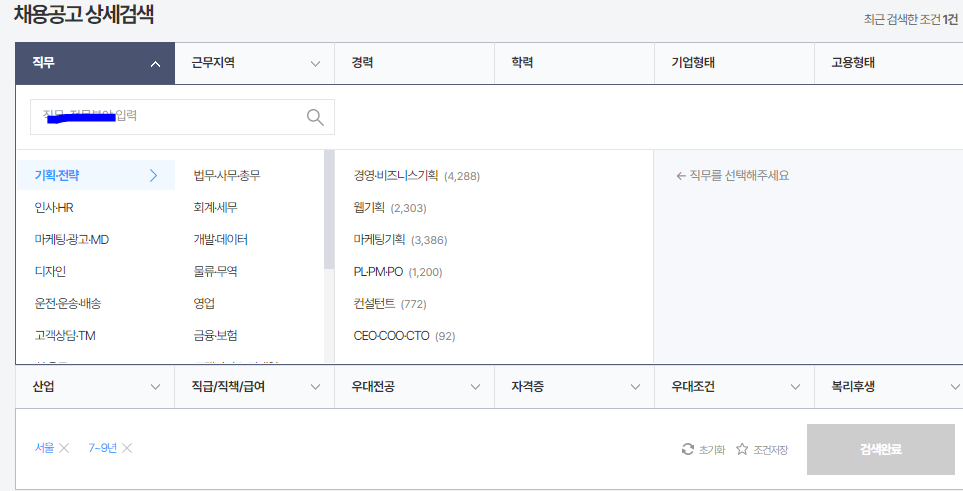Image resolution: width=963 pixels, height=491 pixels.
Task: Open the 기업형태 filter tab
Action: [735, 63]
